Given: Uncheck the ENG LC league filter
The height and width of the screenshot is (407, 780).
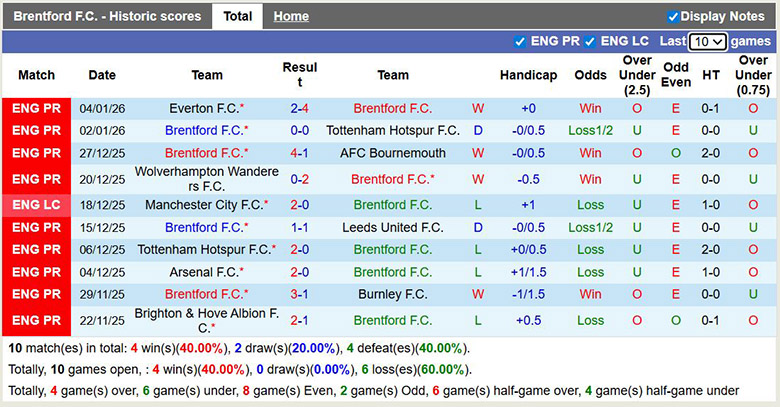Looking at the screenshot, I should [591, 41].
